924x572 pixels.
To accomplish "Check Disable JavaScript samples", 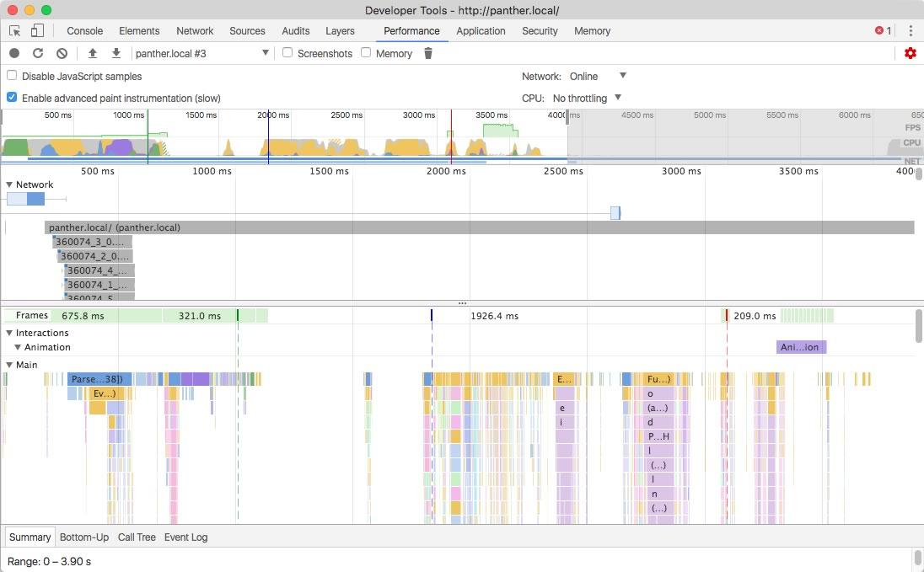I will [12, 76].
